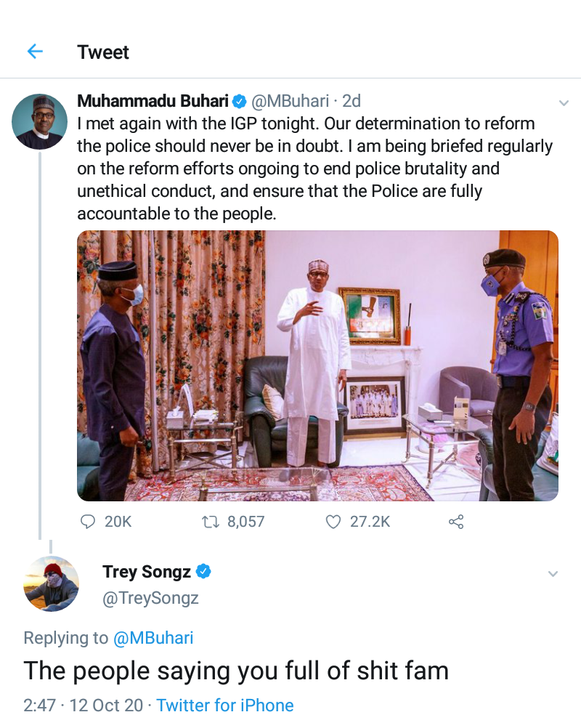
Task: Tap the @TreySongz handle
Action: 150,598
